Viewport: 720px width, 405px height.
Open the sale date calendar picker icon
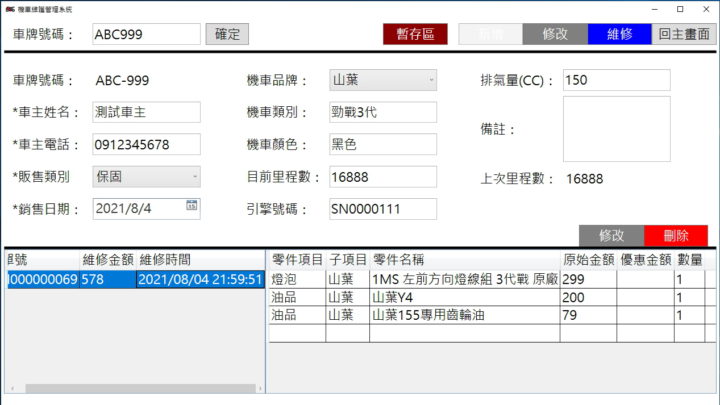pos(191,206)
